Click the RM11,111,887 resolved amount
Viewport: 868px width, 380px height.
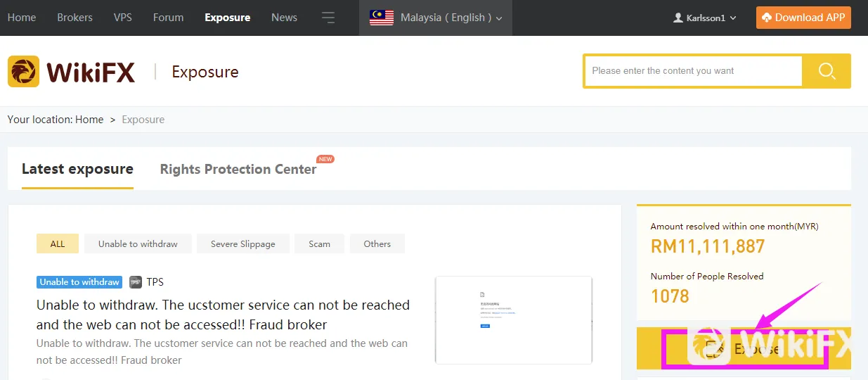(708, 246)
